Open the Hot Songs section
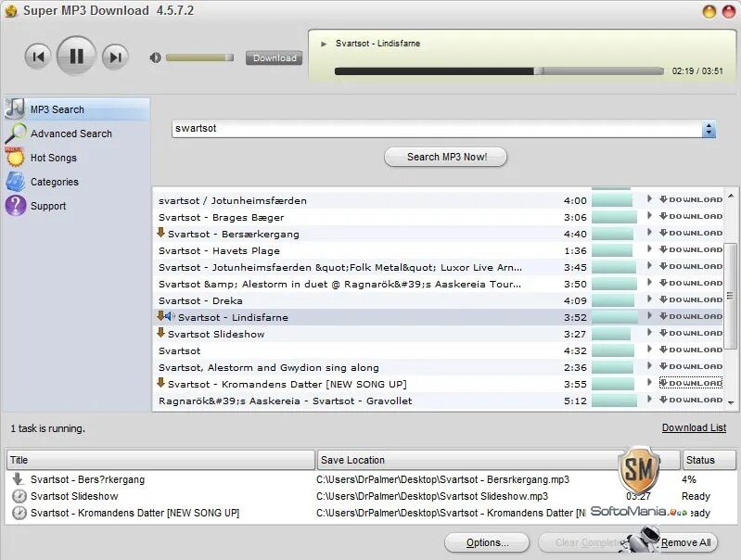Viewport: 741px width, 560px height. pos(54,158)
